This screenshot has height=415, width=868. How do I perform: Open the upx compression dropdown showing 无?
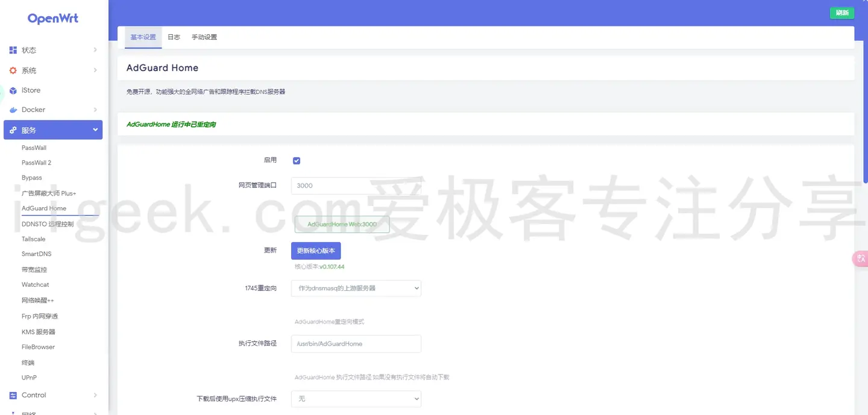(356, 399)
